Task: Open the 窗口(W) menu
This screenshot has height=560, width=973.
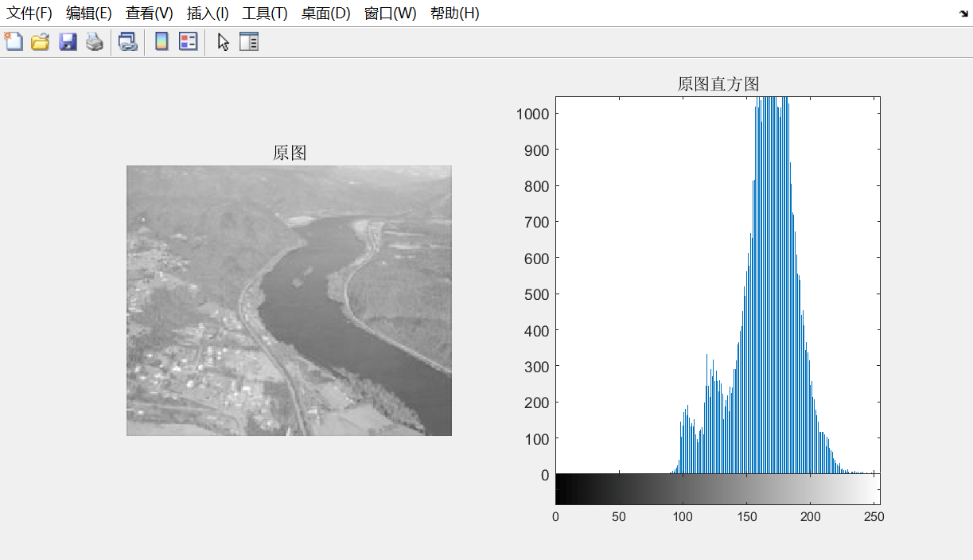Action: tap(390, 14)
